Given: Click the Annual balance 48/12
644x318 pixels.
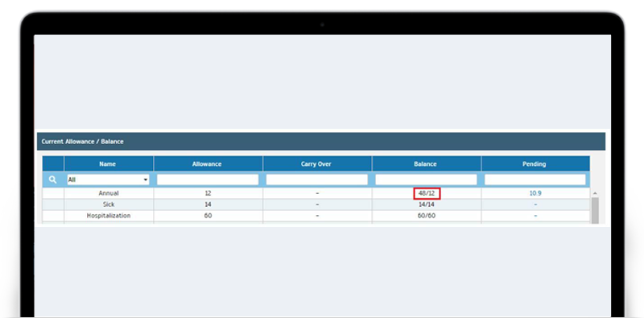Looking at the screenshot, I should (427, 193).
